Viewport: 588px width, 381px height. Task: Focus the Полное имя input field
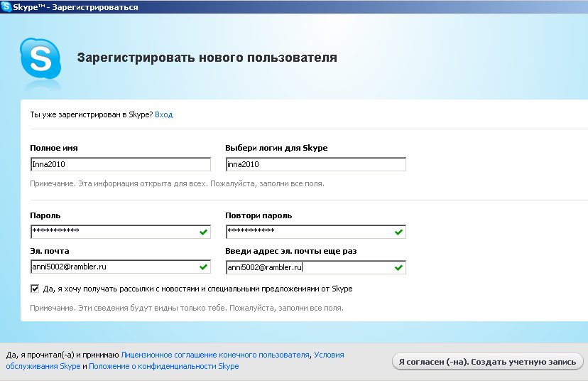click(119, 164)
